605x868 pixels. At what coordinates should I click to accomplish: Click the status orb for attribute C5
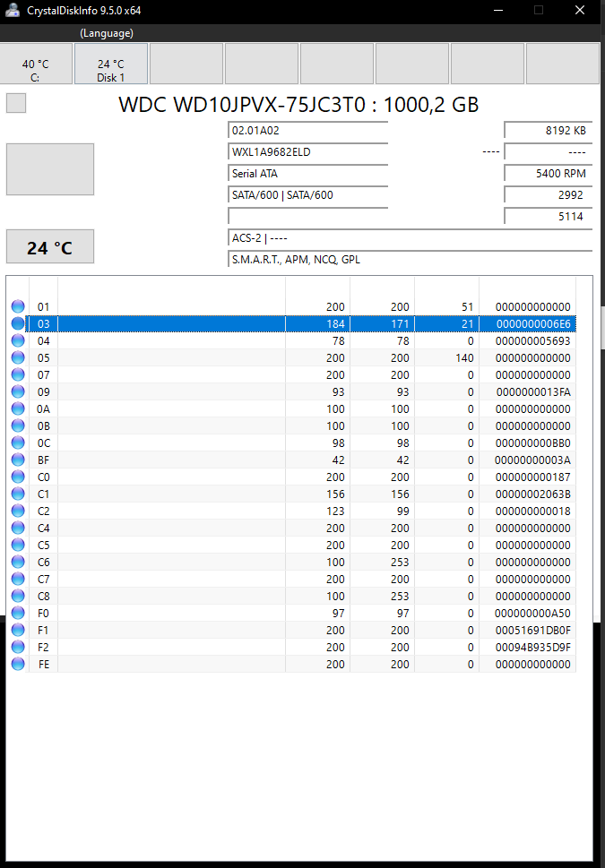pyautogui.click(x=18, y=545)
